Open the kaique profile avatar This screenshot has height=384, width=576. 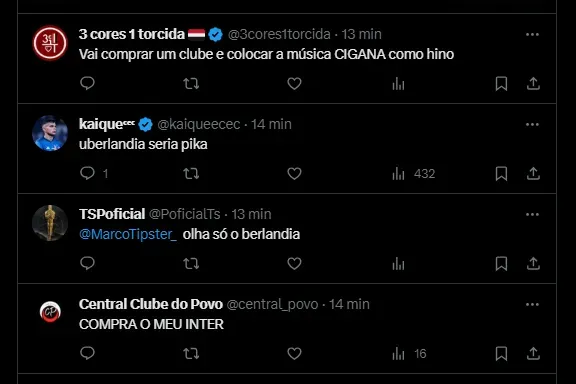(x=50, y=133)
